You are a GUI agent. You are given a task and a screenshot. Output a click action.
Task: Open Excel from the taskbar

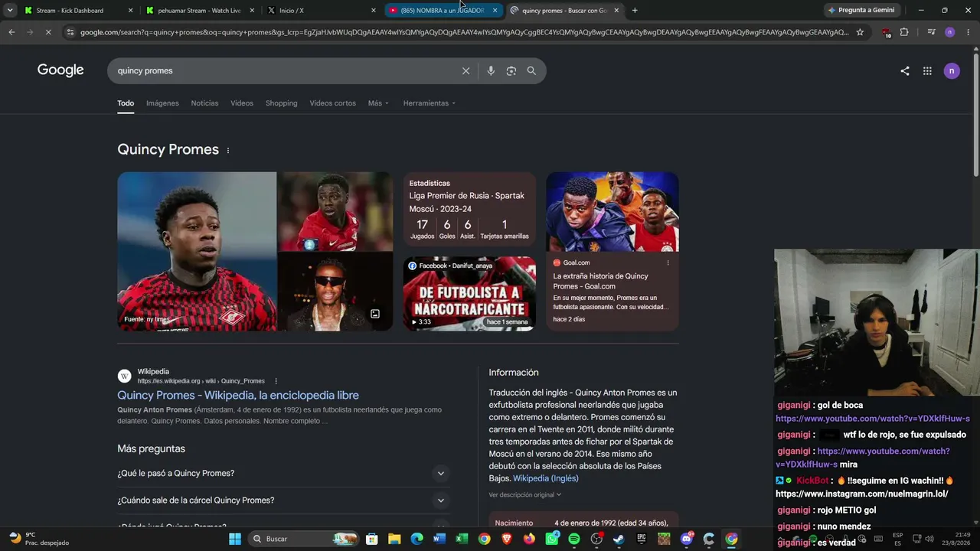[x=462, y=539]
